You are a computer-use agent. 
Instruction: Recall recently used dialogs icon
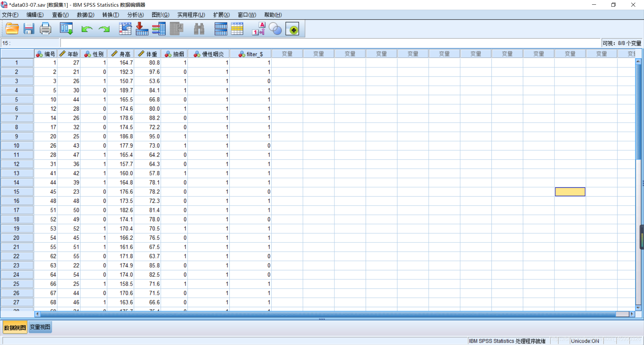click(66, 29)
